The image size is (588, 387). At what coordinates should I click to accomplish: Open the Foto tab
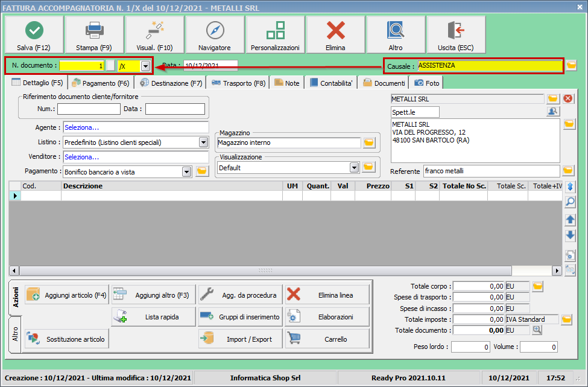[427, 83]
